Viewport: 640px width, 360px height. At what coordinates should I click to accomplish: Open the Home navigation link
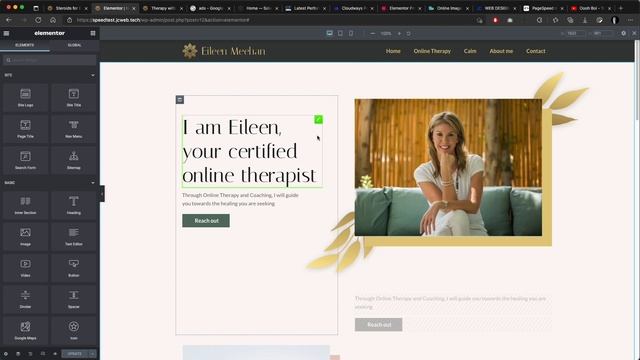pyautogui.click(x=393, y=51)
